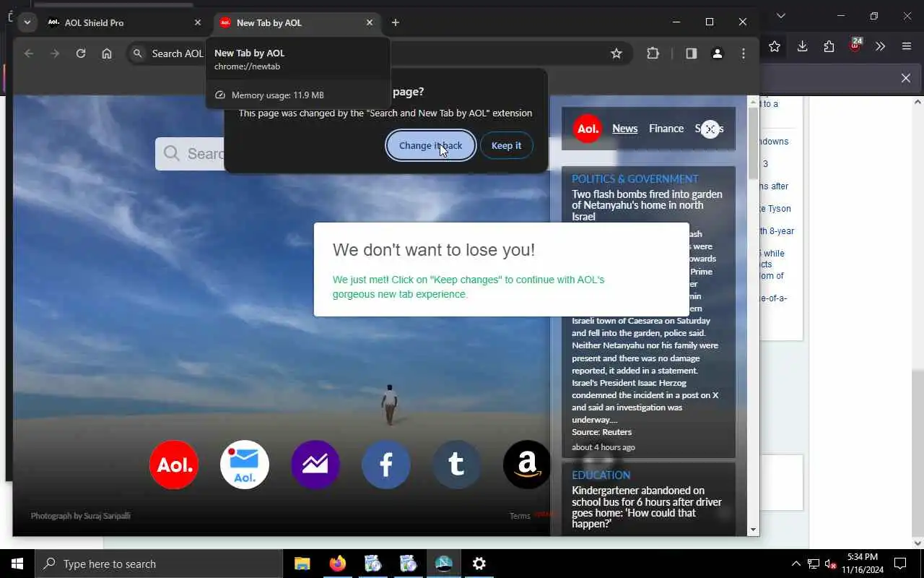Open the Settings gear on taskbar
Screen dimensions: 924x578
pyautogui.click(x=479, y=564)
